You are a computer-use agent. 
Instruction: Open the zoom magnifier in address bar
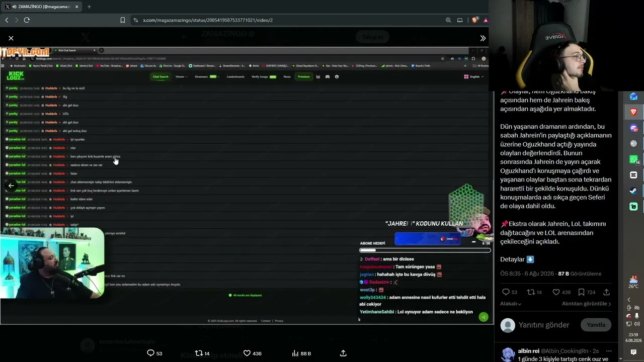448,20
